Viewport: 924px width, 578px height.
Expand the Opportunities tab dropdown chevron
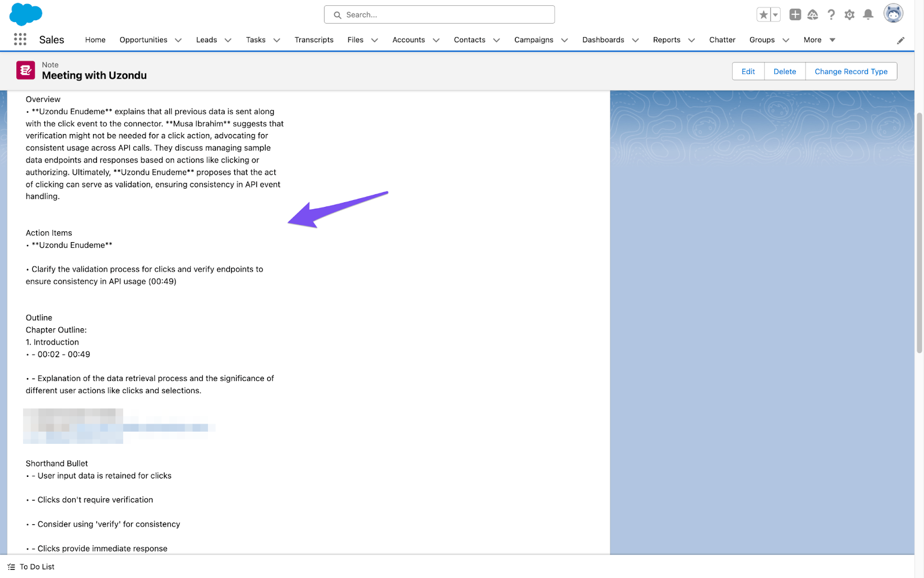[x=178, y=40]
